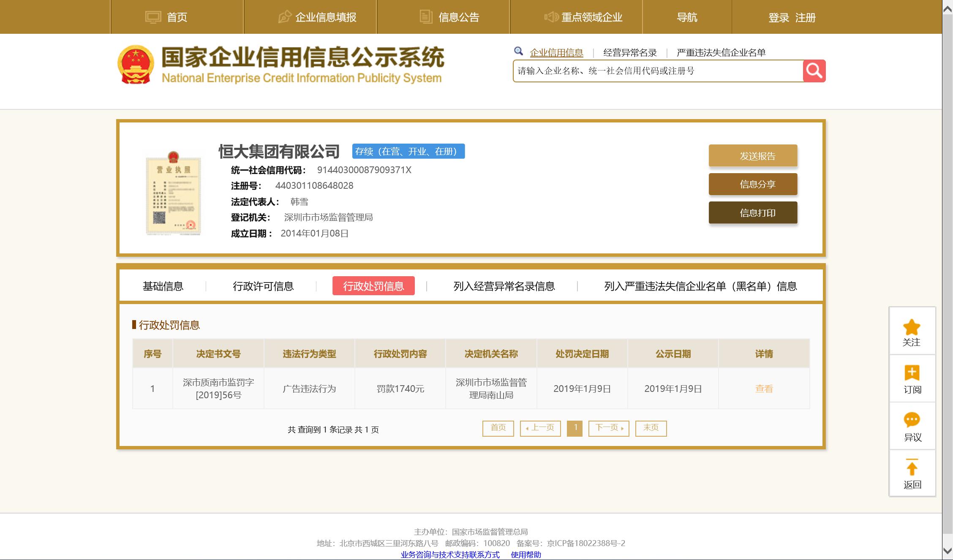
Task: Click the 信息打印 button
Action: 753,212
